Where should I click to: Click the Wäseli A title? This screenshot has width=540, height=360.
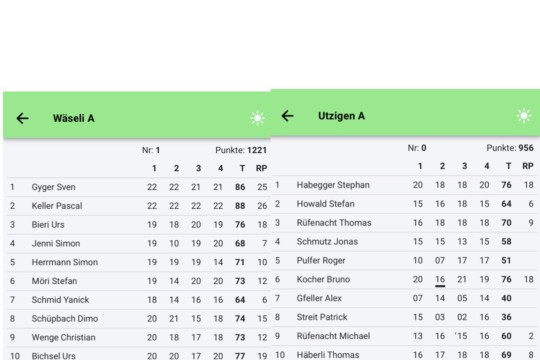(x=74, y=118)
